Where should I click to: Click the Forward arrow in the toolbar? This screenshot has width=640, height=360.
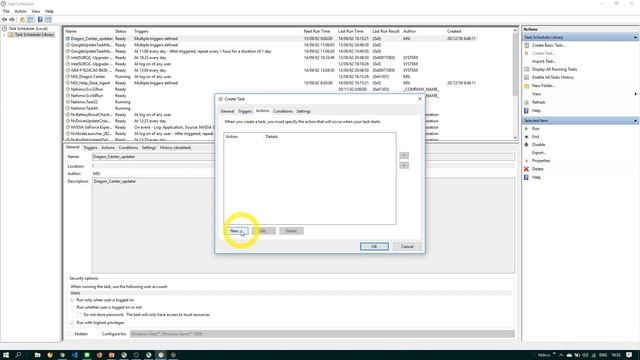pyautogui.click(x=12, y=20)
